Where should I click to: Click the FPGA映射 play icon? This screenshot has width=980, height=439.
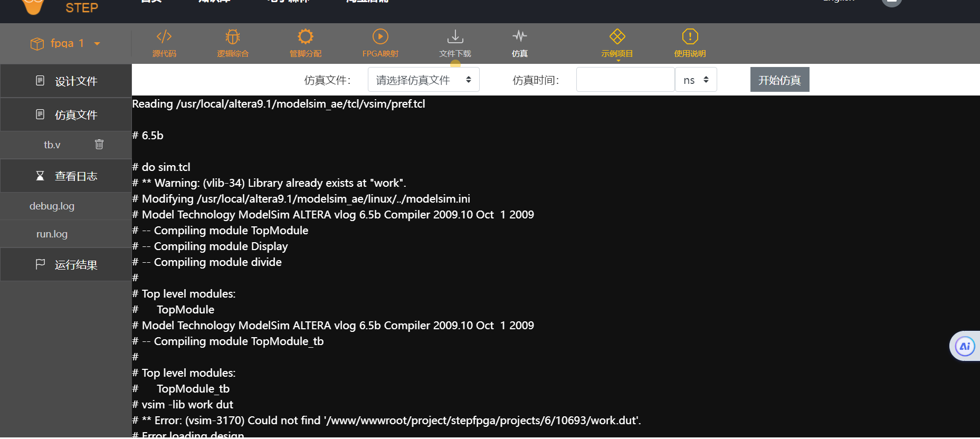(380, 37)
